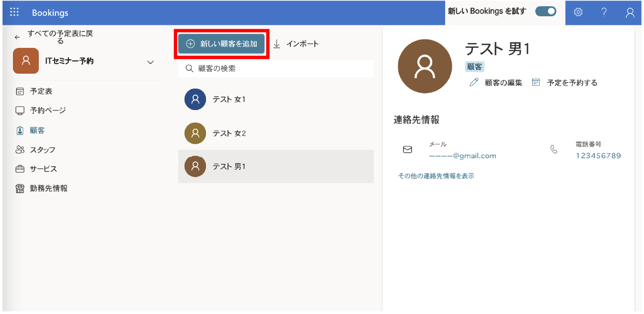Select the サービス briefcase icon in sidebar

click(x=20, y=168)
